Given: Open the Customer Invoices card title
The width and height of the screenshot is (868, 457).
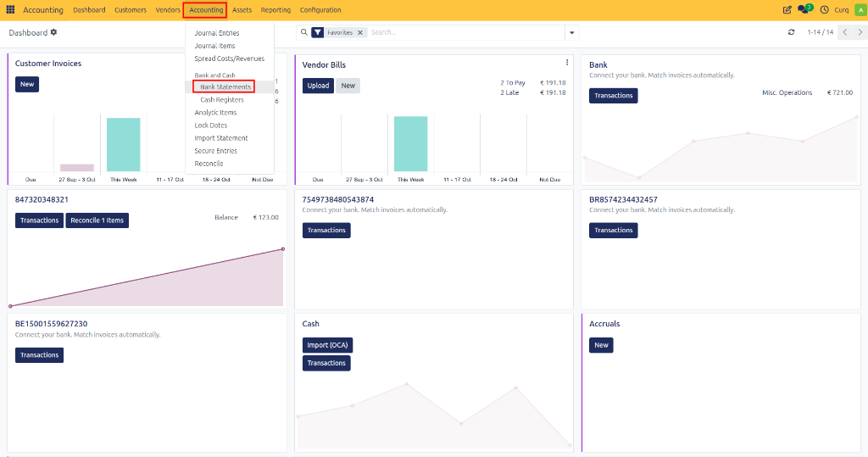Looking at the screenshot, I should coord(48,64).
